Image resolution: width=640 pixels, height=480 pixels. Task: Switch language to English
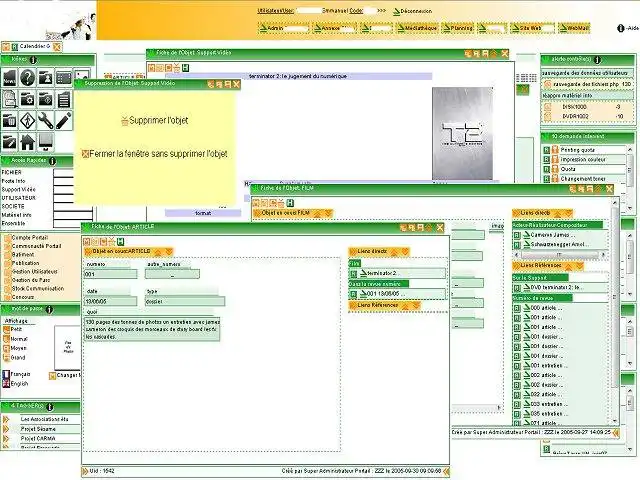click(16, 384)
